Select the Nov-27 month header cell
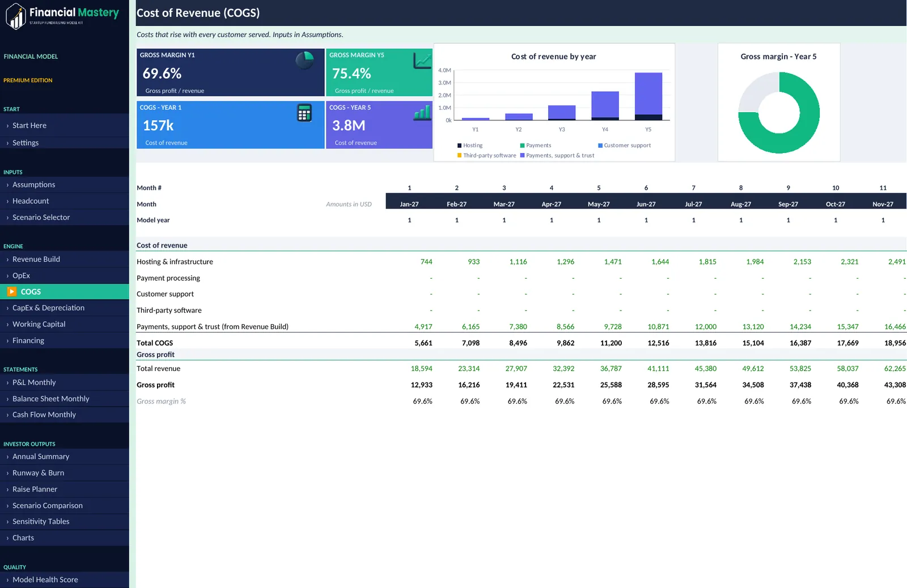This screenshot has width=907, height=588. pos(883,204)
